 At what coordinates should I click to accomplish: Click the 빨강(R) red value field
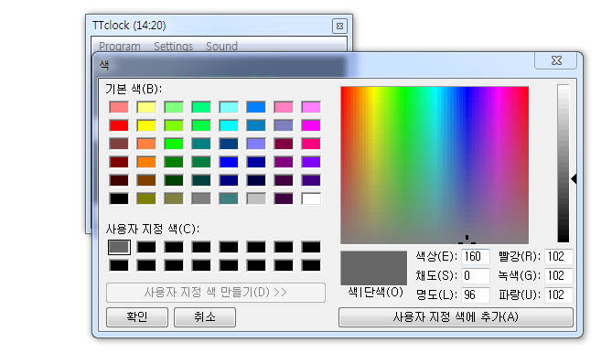559,256
